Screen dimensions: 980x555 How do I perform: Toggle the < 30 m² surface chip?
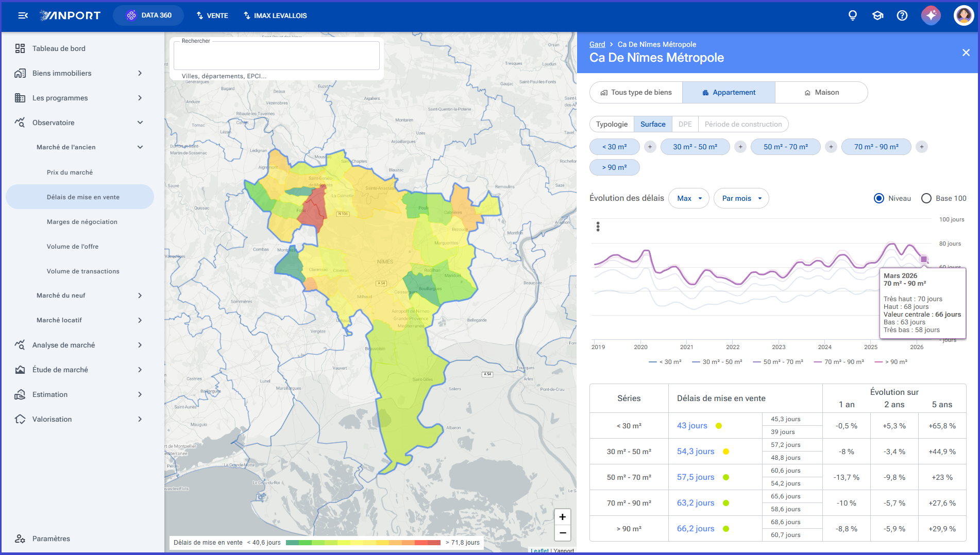pyautogui.click(x=614, y=147)
